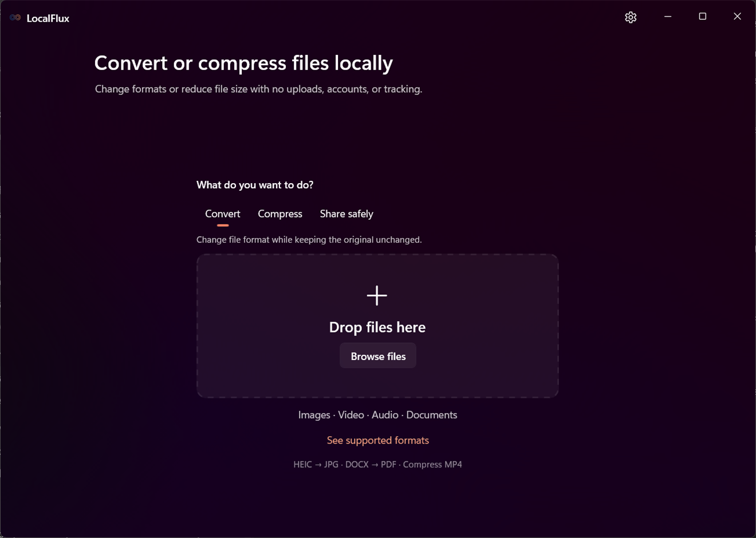
Task: Click the "Images · Video · Audio · Documents" line
Action: point(377,415)
